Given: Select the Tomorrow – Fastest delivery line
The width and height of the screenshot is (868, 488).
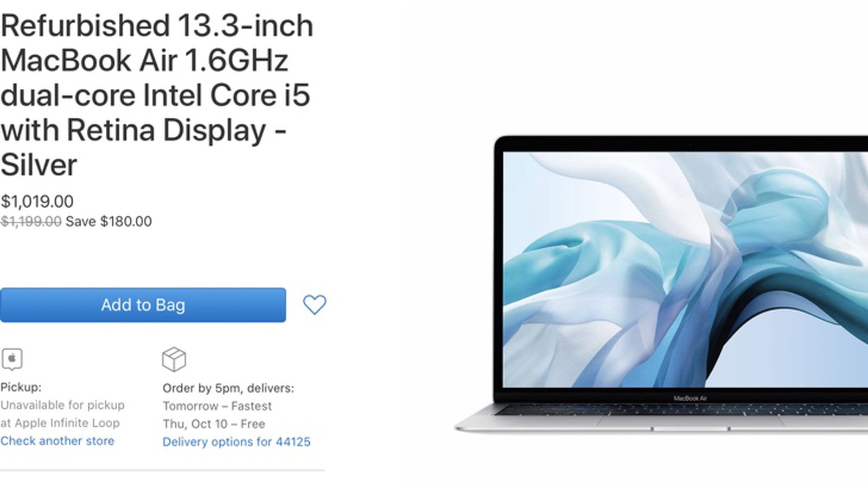Looking at the screenshot, I should coord(217,406).
